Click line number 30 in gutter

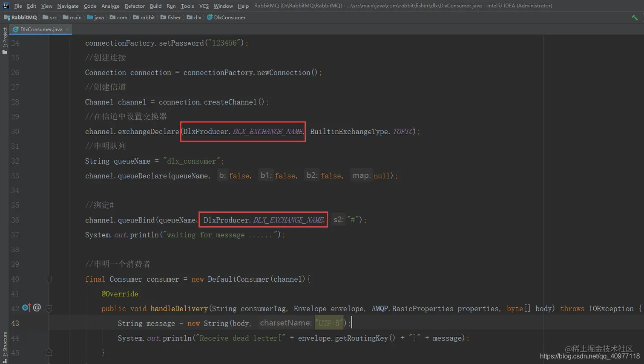coord(15,131)
